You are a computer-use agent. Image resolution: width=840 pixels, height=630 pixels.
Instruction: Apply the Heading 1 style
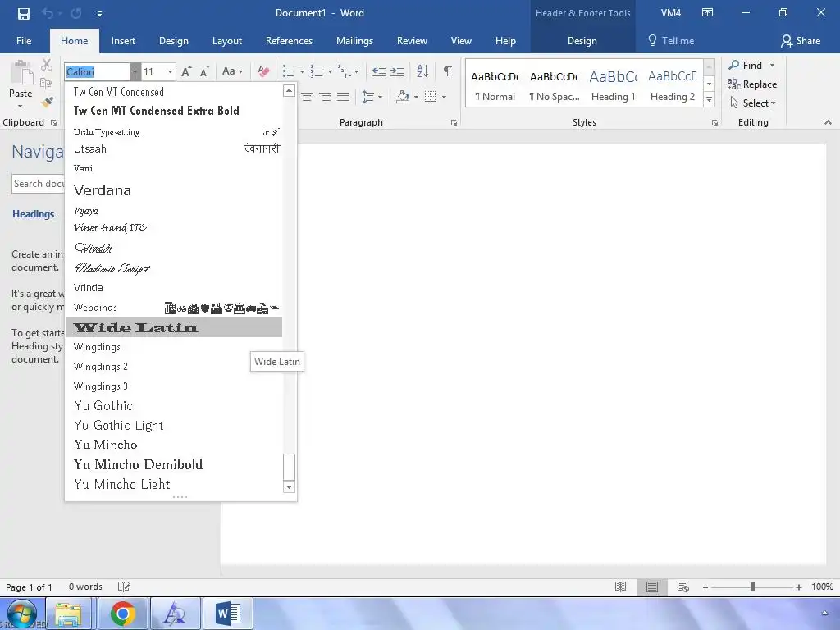tap(614, 85)
